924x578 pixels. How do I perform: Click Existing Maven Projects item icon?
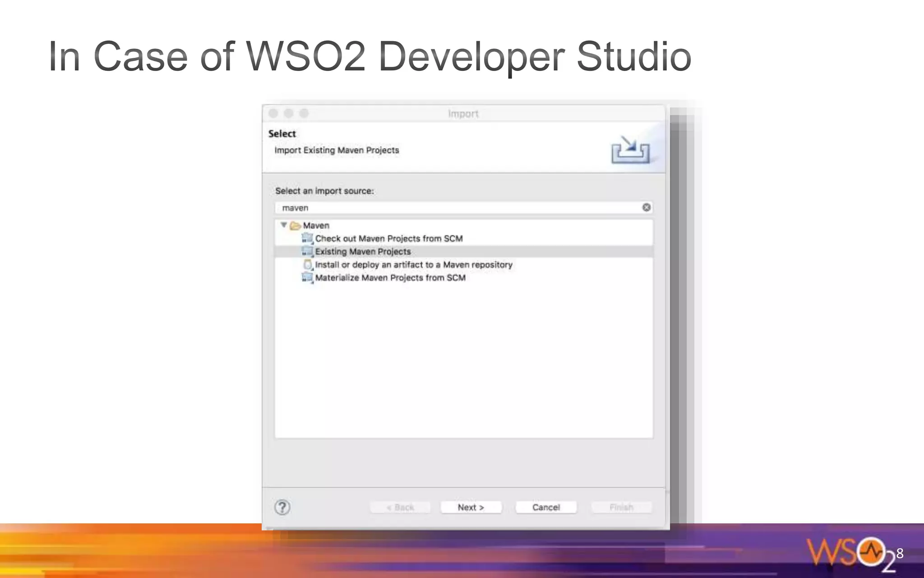pyautogui.click(x=307, y=251)
